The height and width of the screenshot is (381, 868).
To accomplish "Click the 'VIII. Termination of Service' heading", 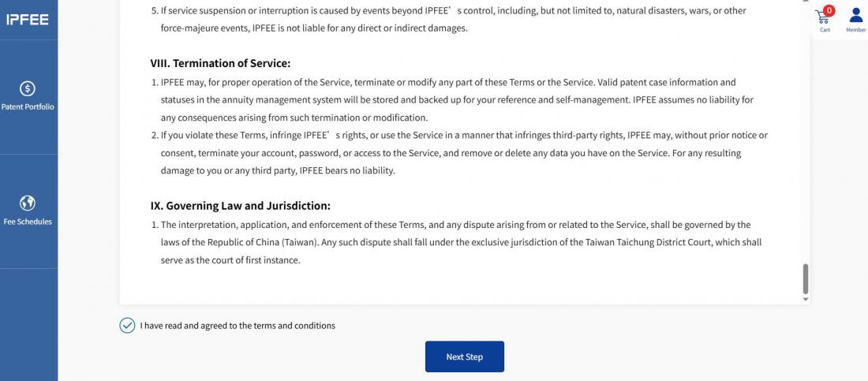I will [220, 63].
